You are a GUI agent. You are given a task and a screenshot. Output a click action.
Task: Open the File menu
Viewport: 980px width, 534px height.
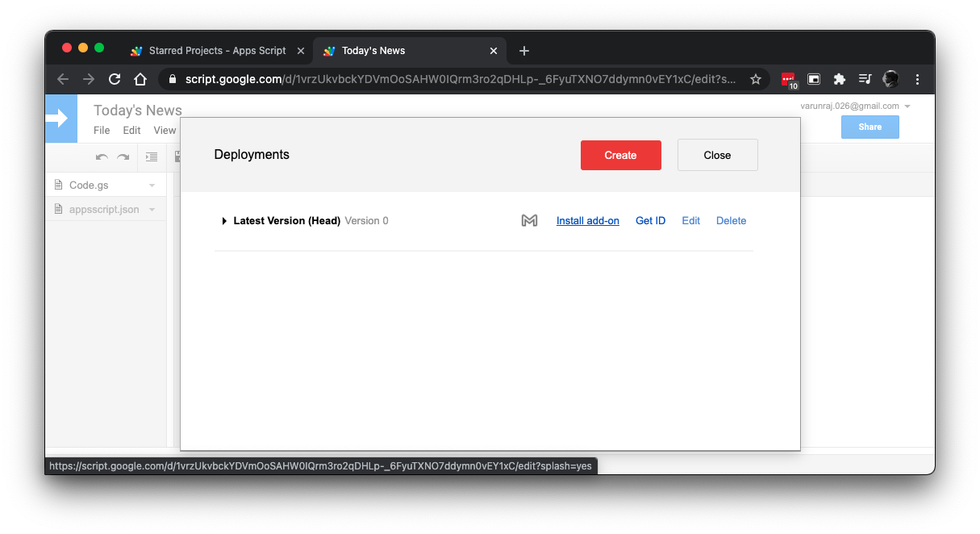102,130
